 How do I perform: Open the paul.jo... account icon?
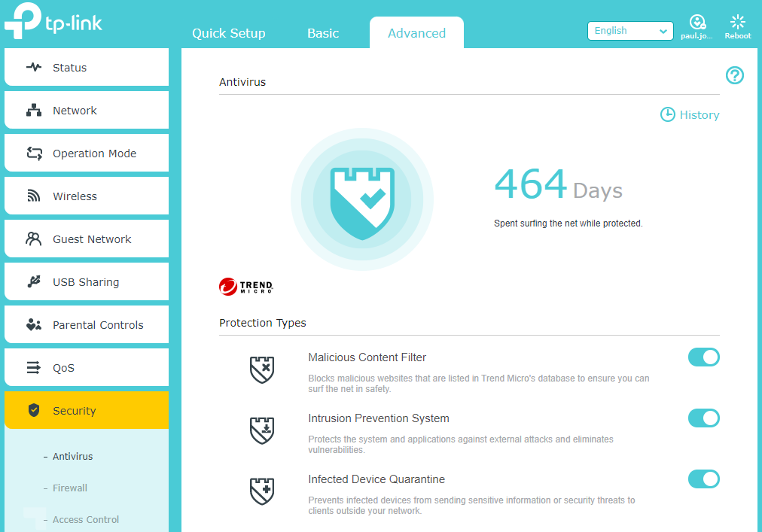(x=697, y=22)
